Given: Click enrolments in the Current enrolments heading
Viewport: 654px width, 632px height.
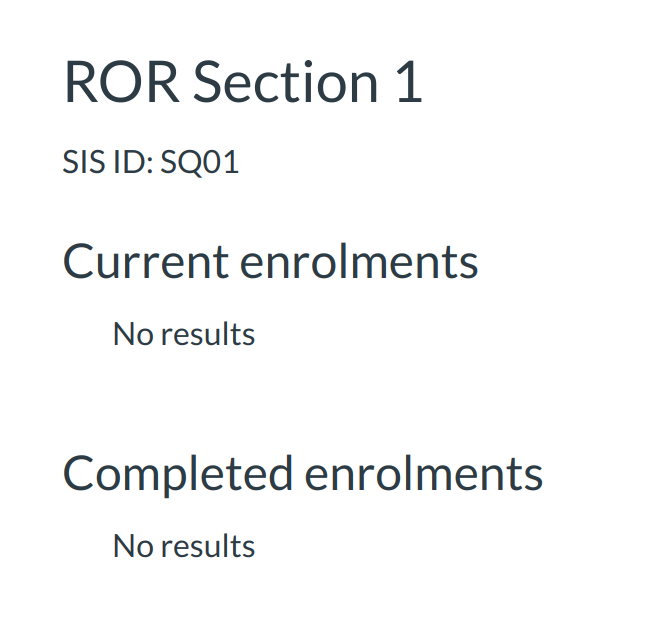Looking at the screenshot, I should pyautogui.click(x=358, y=262).
